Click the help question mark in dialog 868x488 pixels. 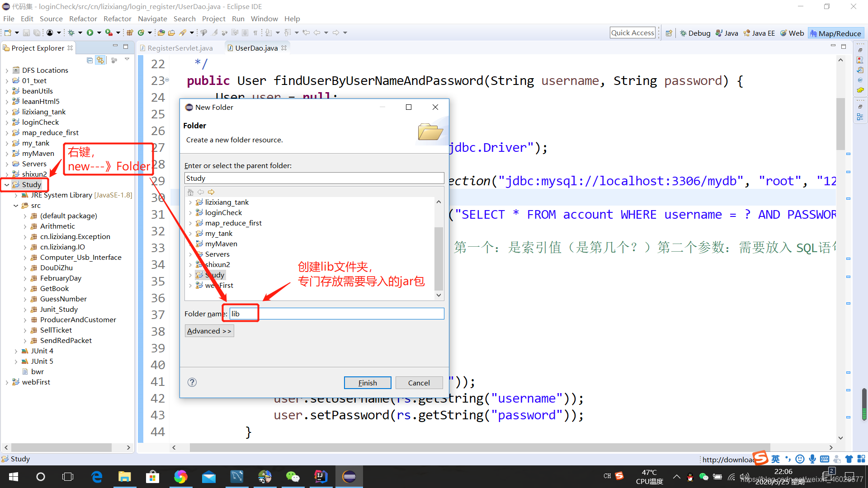pos(192,382)
